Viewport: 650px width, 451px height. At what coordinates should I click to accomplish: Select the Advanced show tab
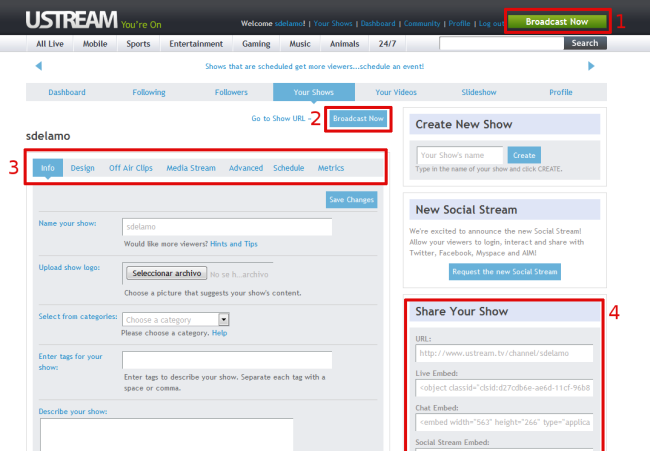point(246,168)
